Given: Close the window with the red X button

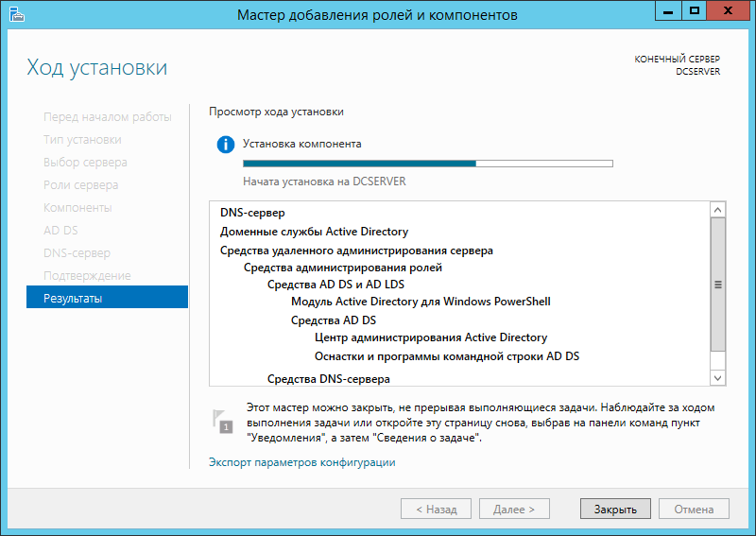Looking at the screenshot, I should [x=728, y=10].
